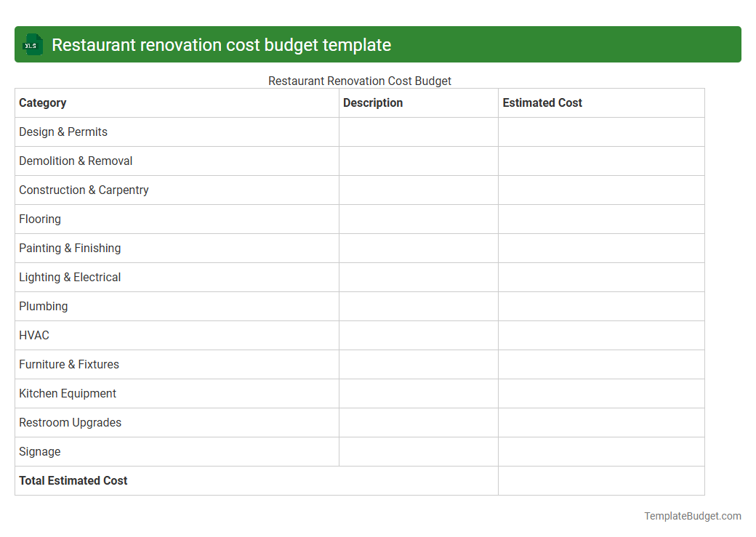This screenshot has width=756, height=537.
Task: Select the Construction & Carpentry category
Action: (84, 190)
